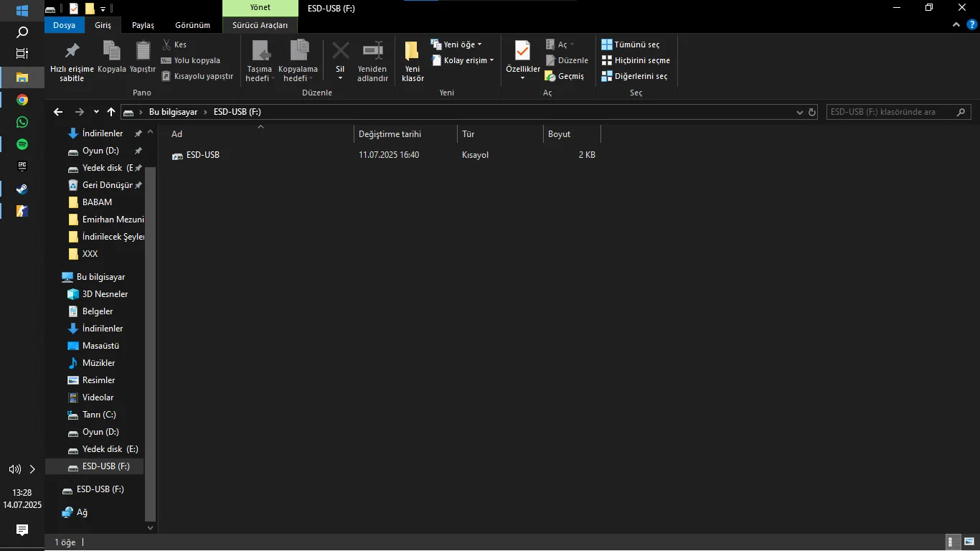
Task: Expand the address bar history dropdown
Action: click(x=801, y=112)
